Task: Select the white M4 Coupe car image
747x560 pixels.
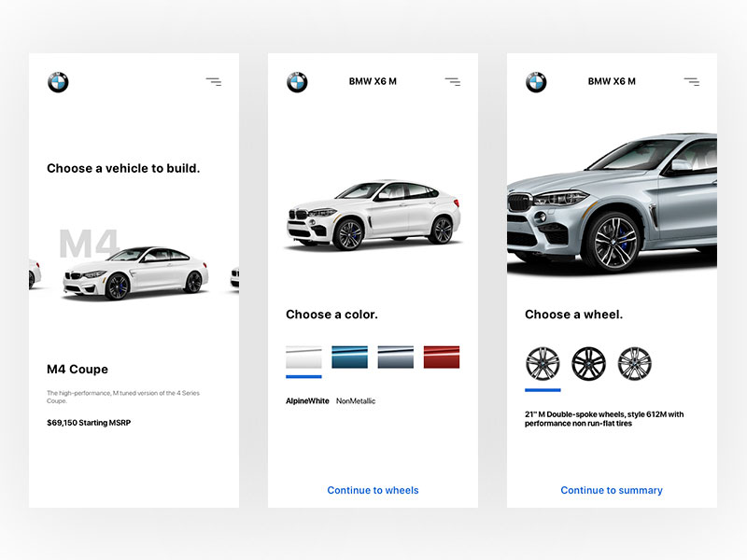Action: click(x=135, y=273)
